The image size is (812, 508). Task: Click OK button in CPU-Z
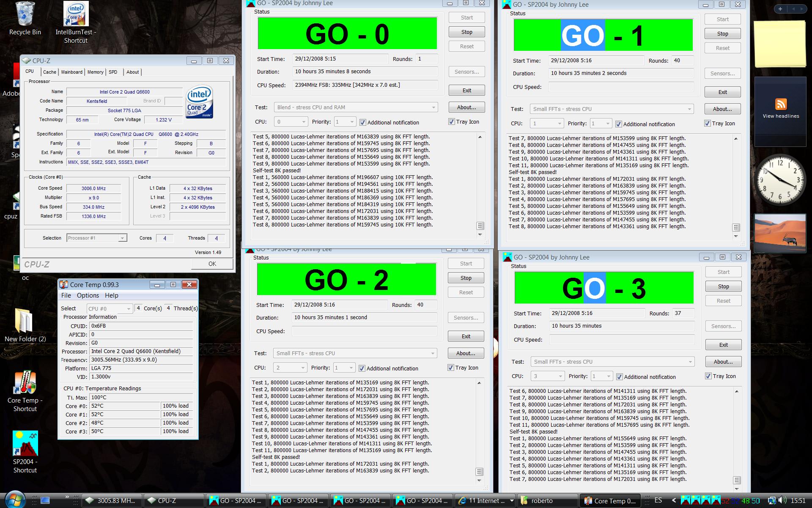[212, 264]
